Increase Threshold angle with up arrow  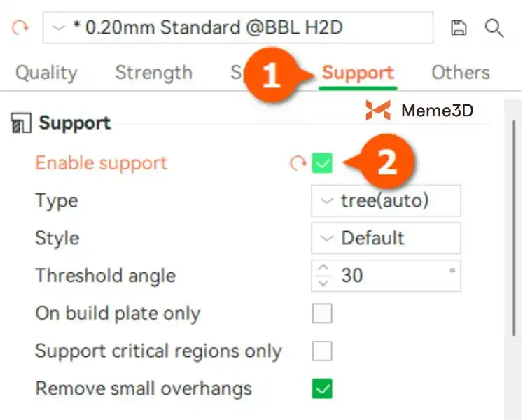click(x=322, y=268)
